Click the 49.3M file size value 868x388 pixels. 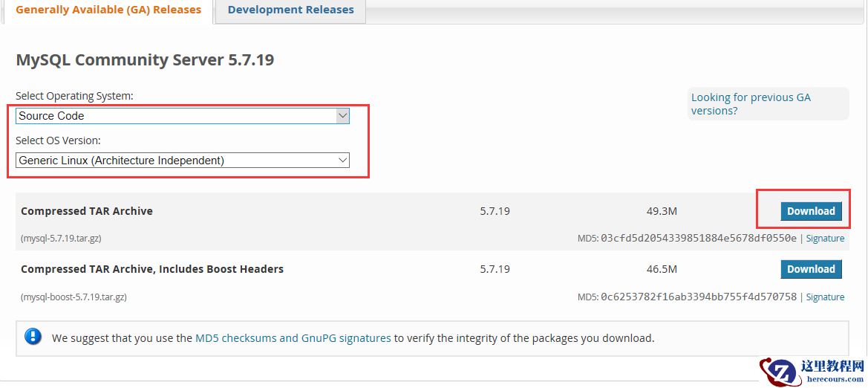[662, 211]
